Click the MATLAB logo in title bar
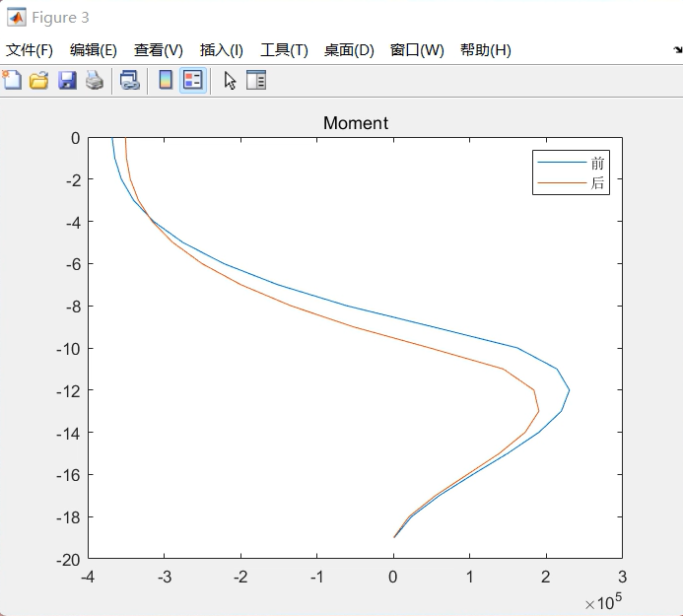The width and height of the screenshot is (683, 616). [x=16, y=18]
